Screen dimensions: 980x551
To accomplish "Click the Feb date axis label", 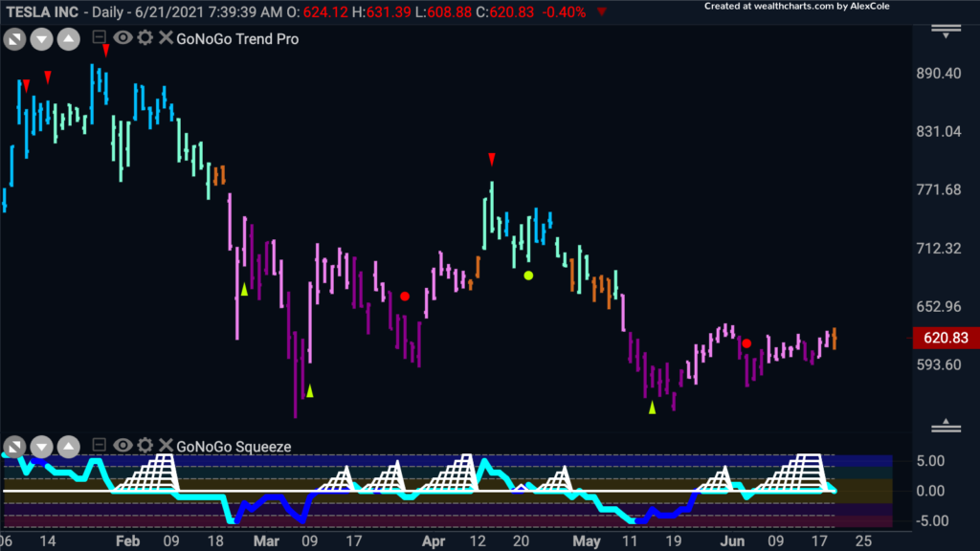I will click(128, 541).
